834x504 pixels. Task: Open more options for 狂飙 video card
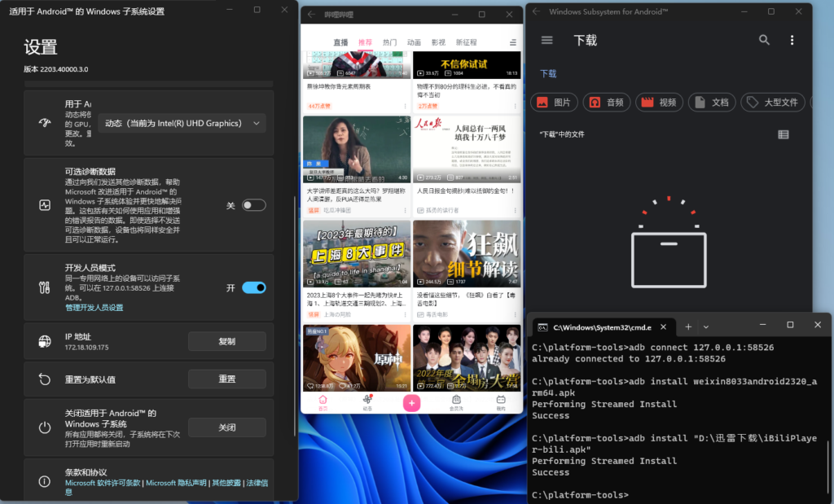[x=515, y=315]
